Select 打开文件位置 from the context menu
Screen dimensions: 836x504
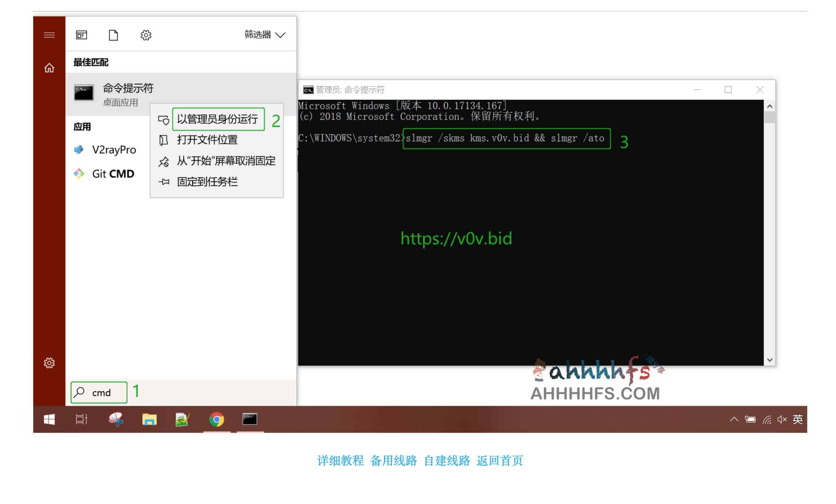(207, 140)
